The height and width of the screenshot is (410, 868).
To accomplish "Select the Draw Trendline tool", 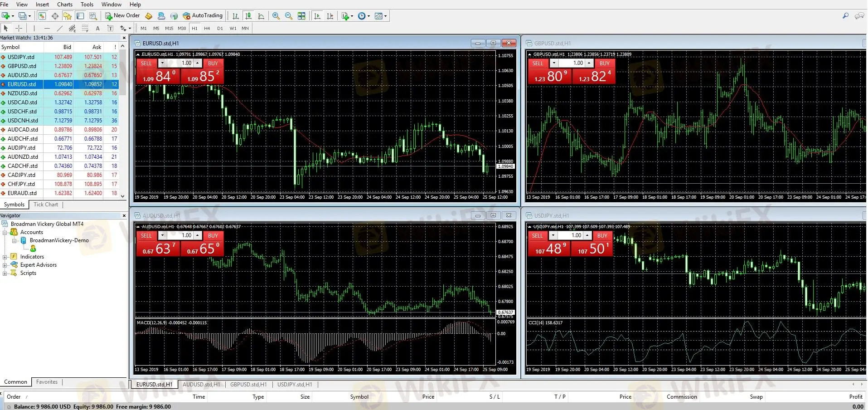I will 59,28.
